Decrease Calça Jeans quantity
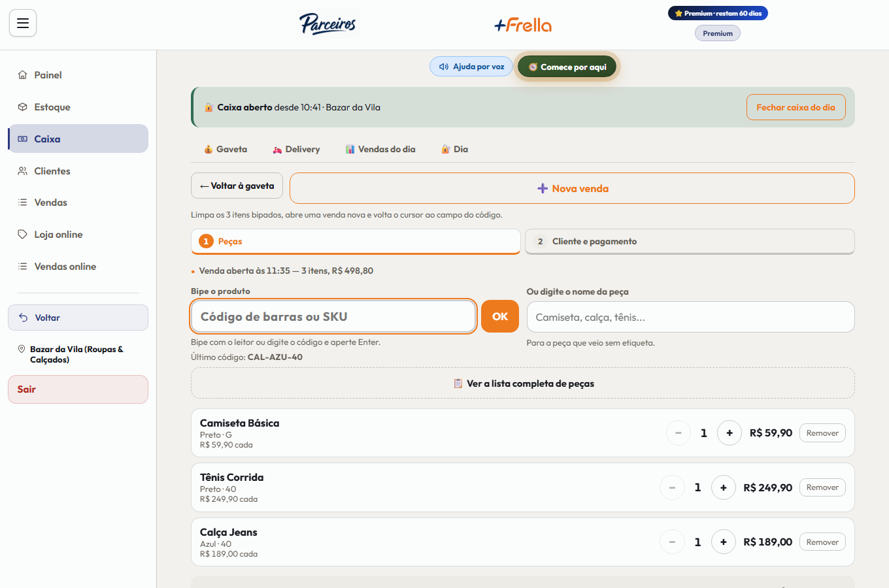Screen dimensions: 889x588 [672, 542]
